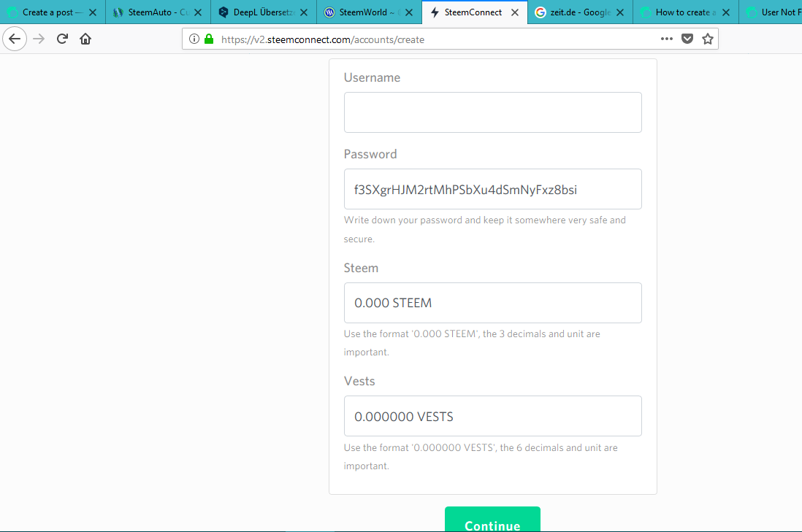The width and height of the screenshot is (802, 532).
Task: Click the Vests amount field
Action: coord(492,416)
